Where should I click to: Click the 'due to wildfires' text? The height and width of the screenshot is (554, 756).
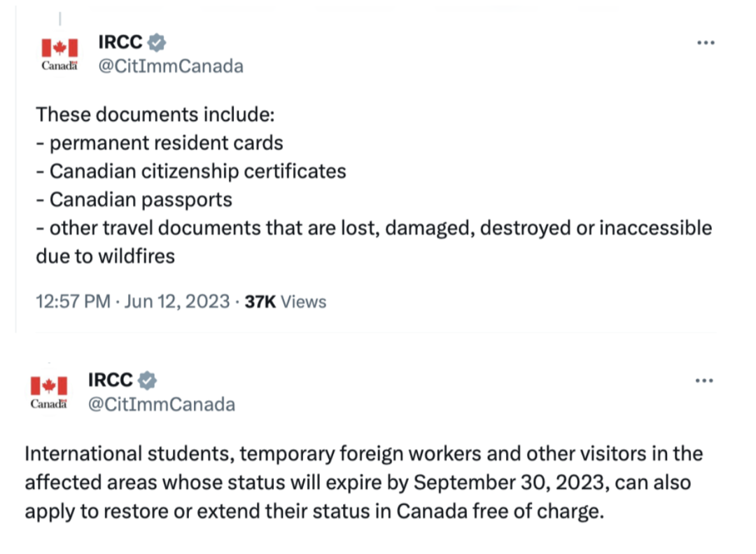[x=105, y=256]
